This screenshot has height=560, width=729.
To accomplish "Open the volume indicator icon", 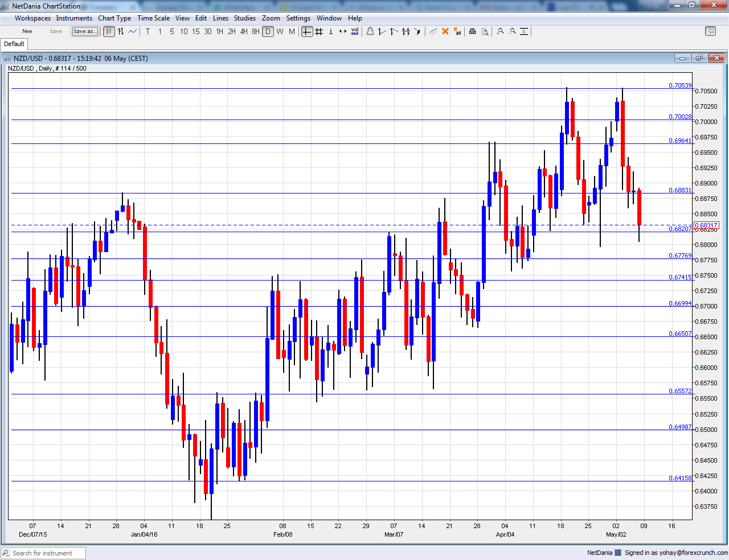I will point(354,31).
